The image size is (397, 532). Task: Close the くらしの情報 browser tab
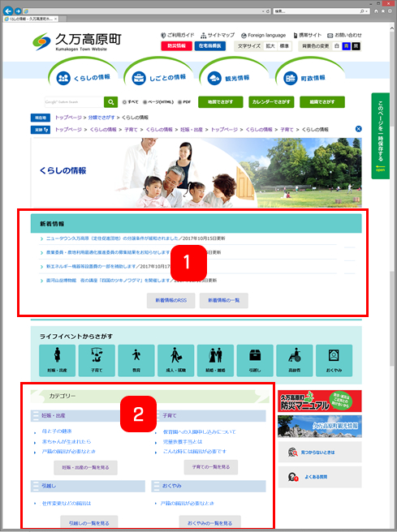coord(56,19)
